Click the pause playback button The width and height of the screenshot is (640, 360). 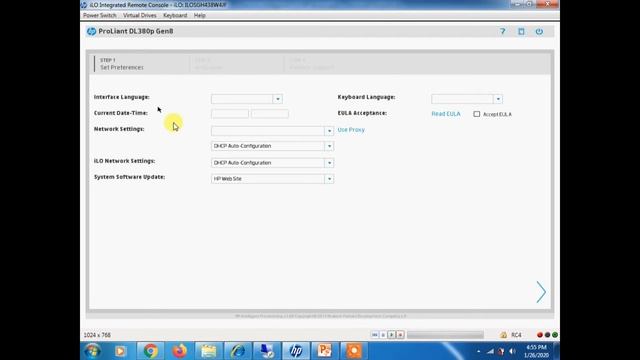(383, 335)
